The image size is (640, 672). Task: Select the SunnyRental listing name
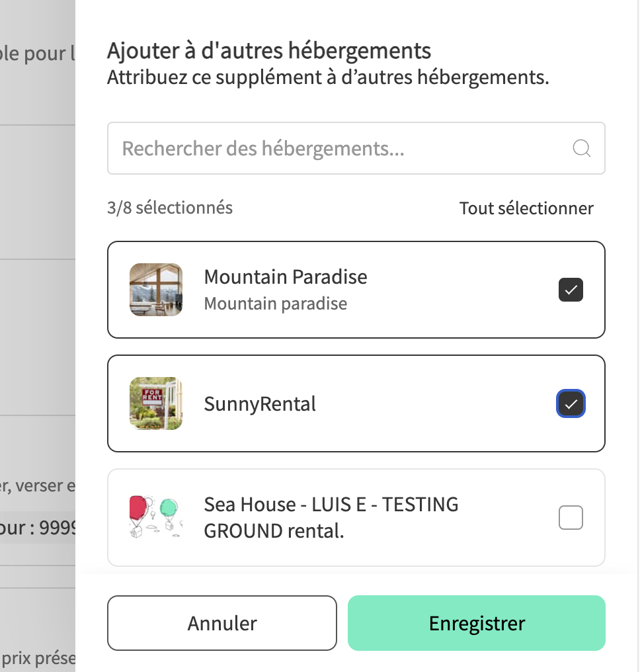(260, 403)
